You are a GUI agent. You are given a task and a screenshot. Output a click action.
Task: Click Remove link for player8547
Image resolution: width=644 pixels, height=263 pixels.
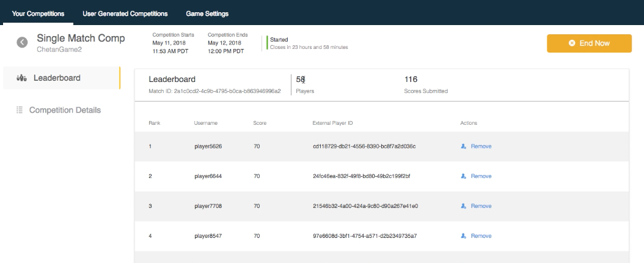pos(481,236)
